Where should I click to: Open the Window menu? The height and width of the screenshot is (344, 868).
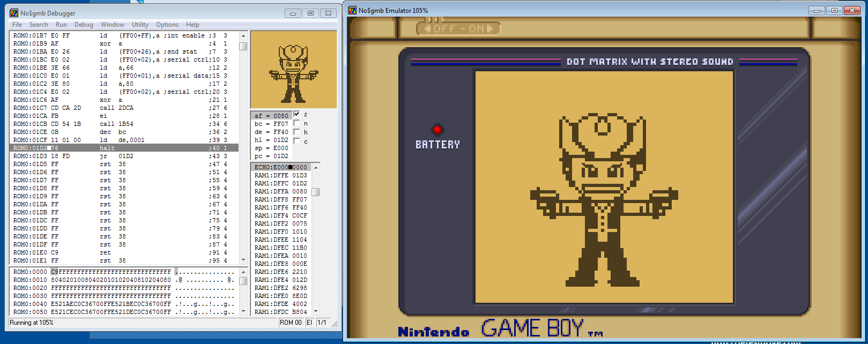[113, 25]
